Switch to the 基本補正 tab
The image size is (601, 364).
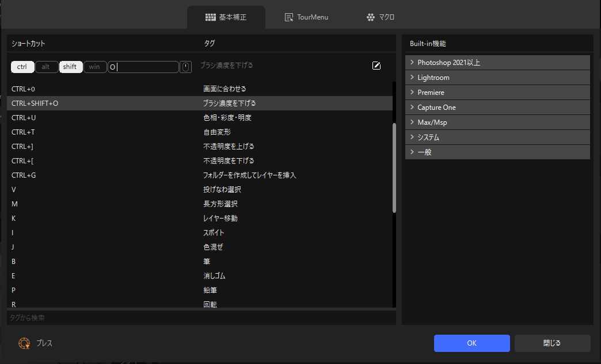[x=226, y=17]
